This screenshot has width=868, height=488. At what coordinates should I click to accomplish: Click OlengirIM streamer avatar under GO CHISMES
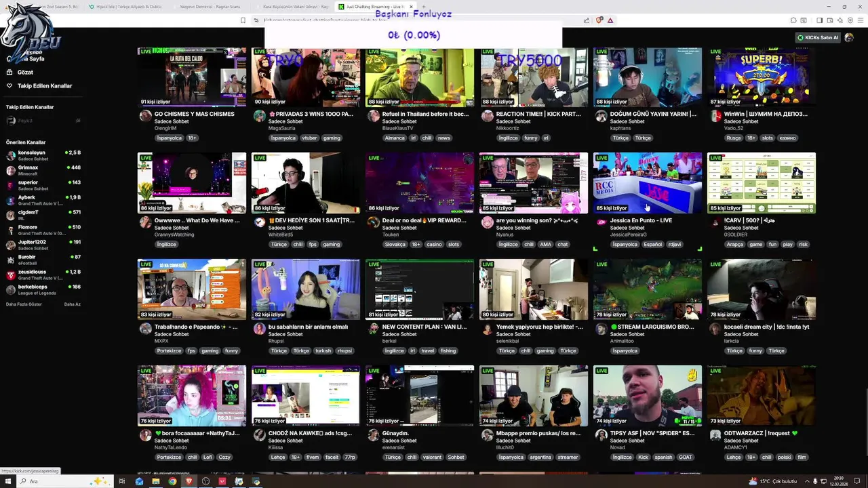145,116
